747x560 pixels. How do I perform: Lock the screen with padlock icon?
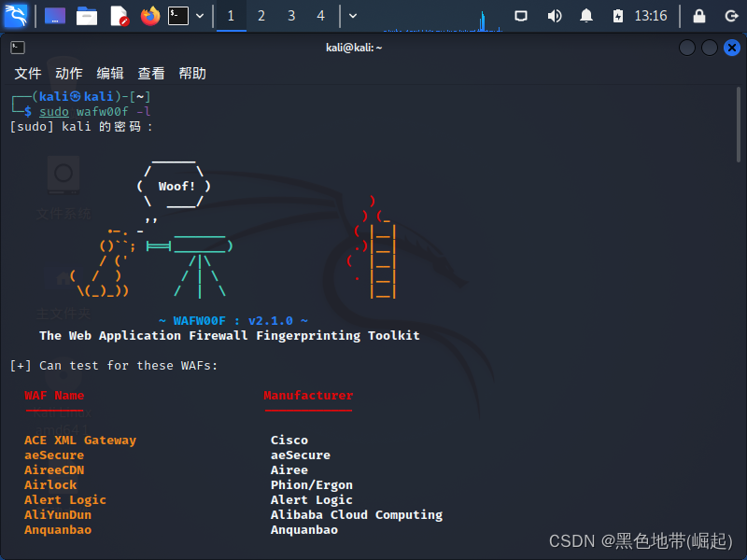point(699,16)
